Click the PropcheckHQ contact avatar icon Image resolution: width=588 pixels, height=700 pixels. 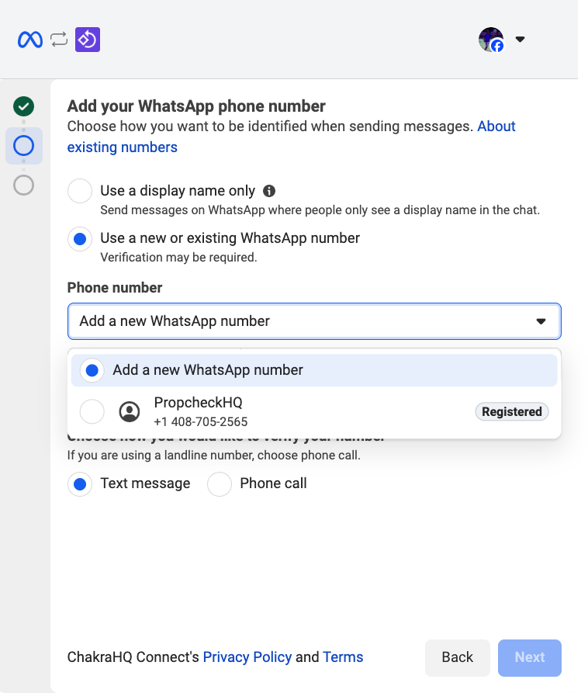pos(130,412)
